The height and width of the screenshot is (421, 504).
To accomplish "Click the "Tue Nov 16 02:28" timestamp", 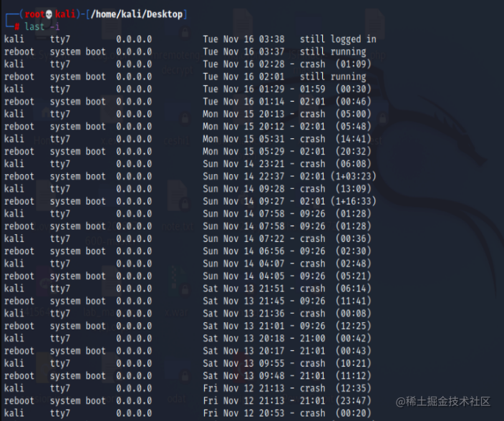I will [x=243, y=64].
